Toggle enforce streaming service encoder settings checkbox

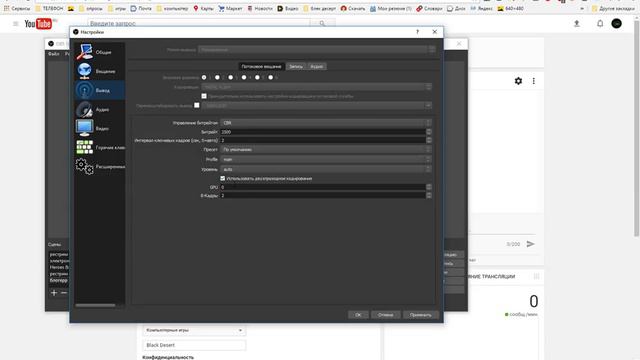[204, 96]
